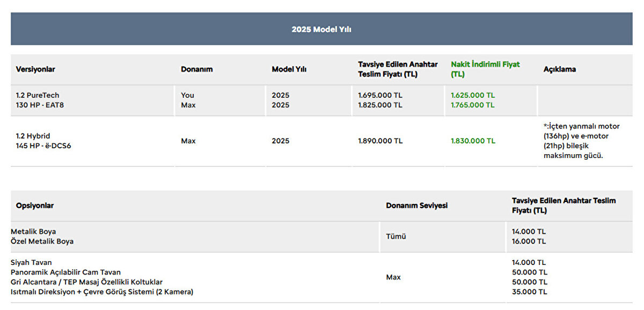Select the Opsiyonlar table header
Image resolution: width=644 pixels, height=310 pixels.
tap(35, 206)
